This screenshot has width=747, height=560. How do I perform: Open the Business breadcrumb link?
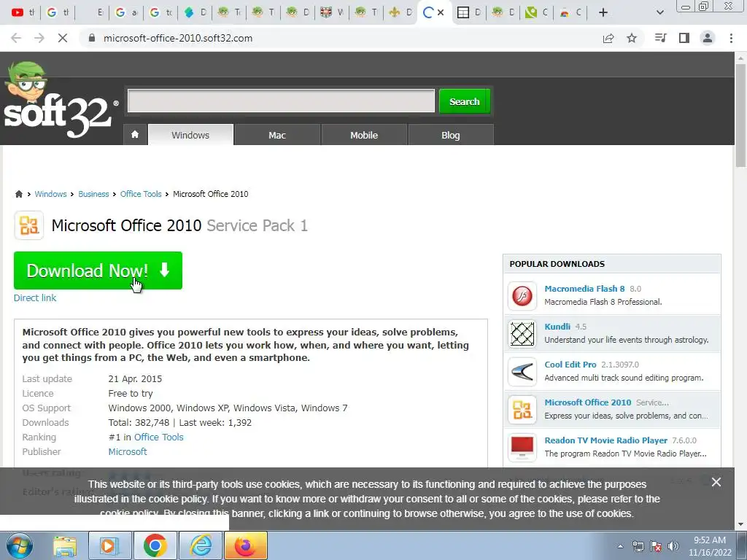[93, 194]
